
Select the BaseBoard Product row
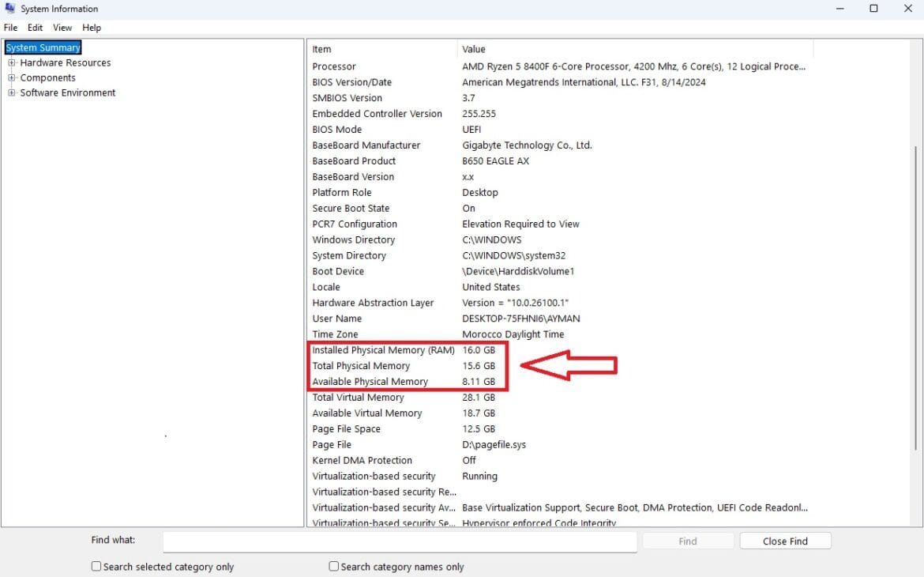pos(560,161)
